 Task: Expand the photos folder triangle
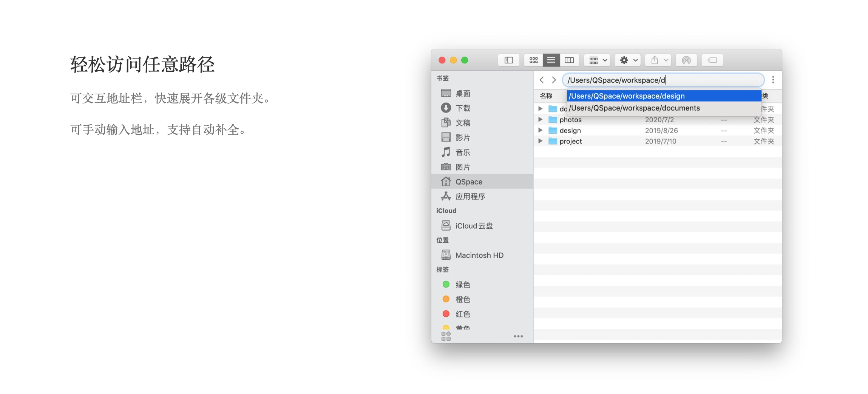(x=541, y=120)
